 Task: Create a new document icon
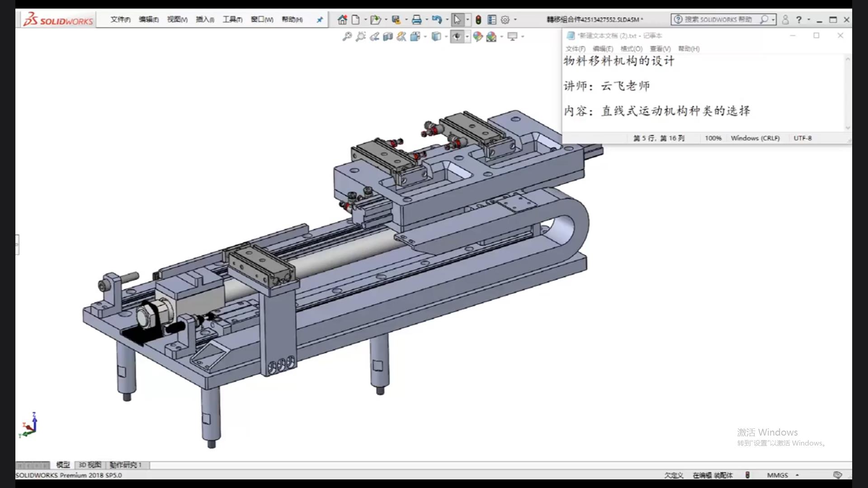click(x=356, y=19)
